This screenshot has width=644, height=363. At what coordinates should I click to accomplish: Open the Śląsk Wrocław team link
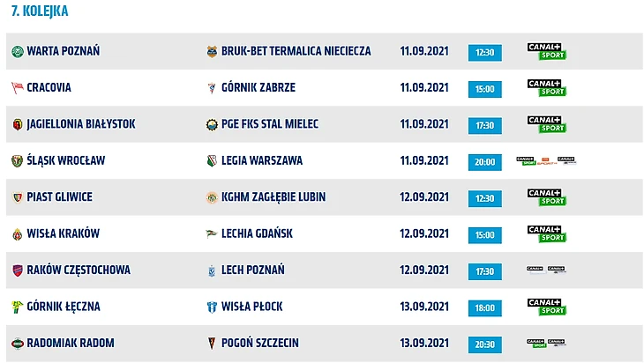66,161
